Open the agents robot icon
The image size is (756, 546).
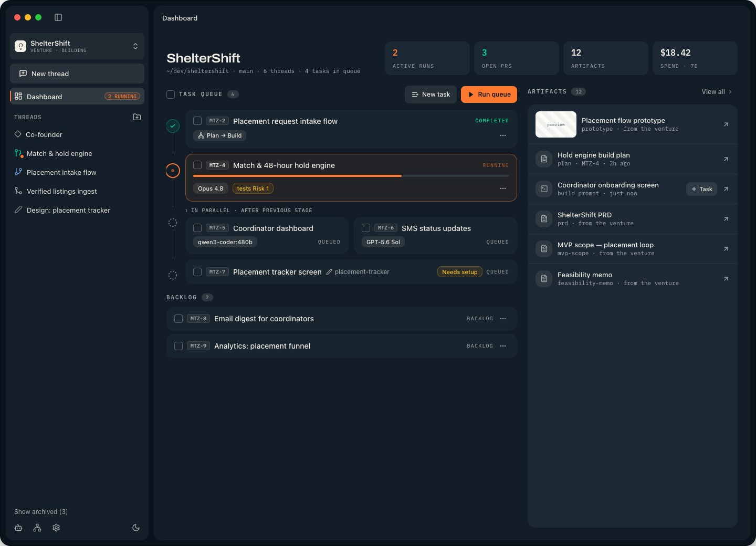18,528
